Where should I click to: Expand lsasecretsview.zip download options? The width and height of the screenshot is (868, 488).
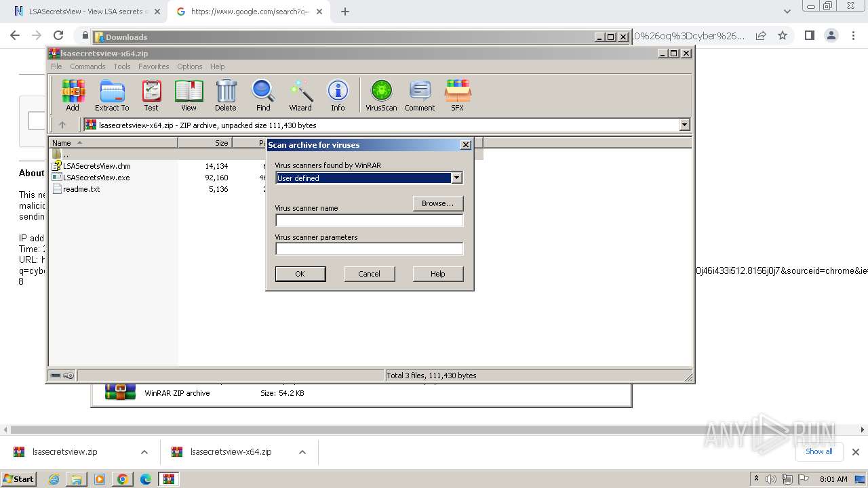tap(144, 452)
